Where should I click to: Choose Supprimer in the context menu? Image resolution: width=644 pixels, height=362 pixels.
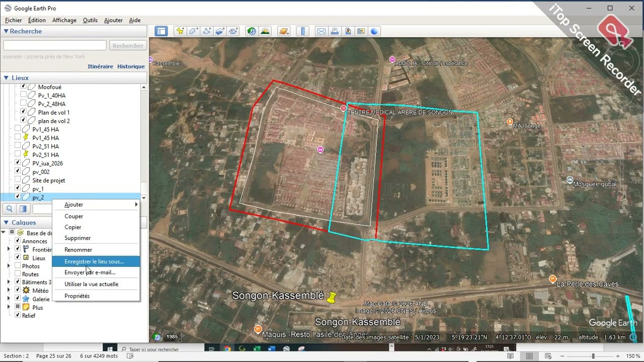coord(96,238)
